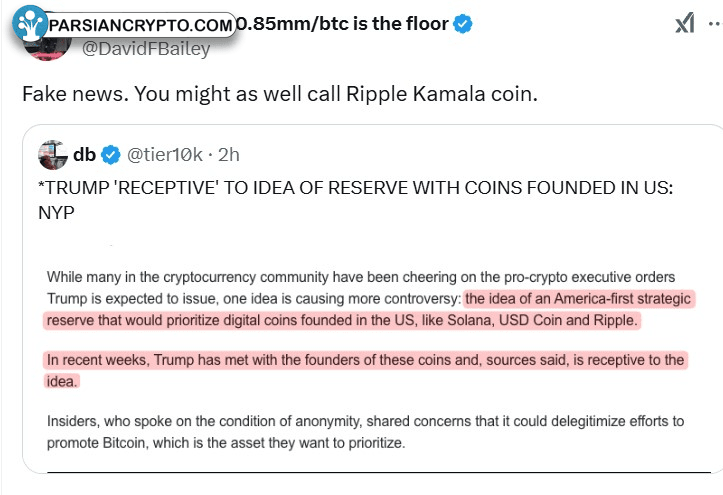
Task: Open the @tier10k handle link
Action: coord(165,154)
